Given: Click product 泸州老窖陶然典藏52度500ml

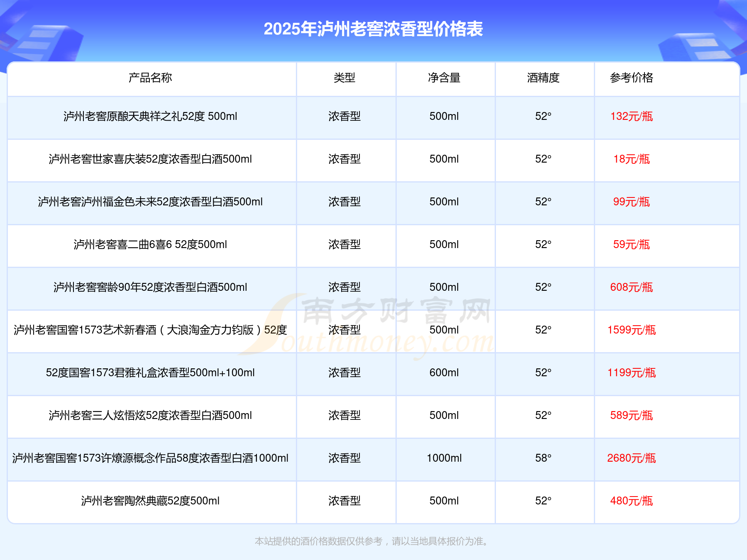Looking at the screenshot, I should pyautogui.click(x=150, y=501).
